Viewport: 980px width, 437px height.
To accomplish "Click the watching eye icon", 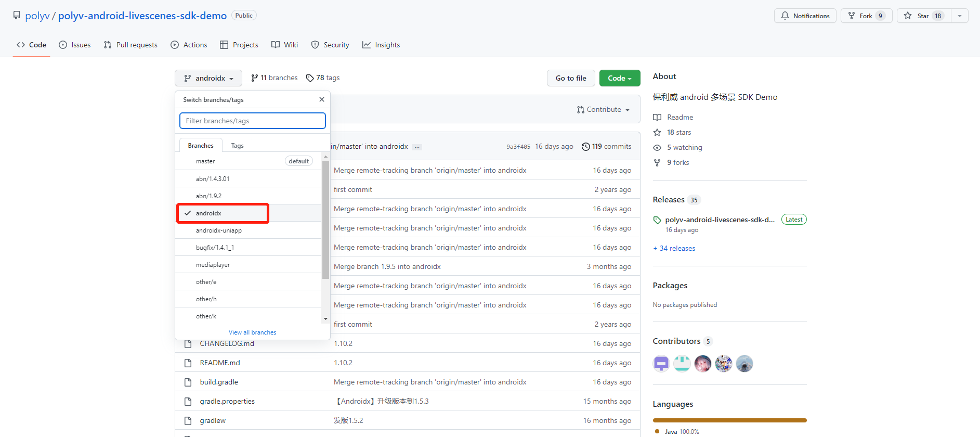I will pos(657,148).
